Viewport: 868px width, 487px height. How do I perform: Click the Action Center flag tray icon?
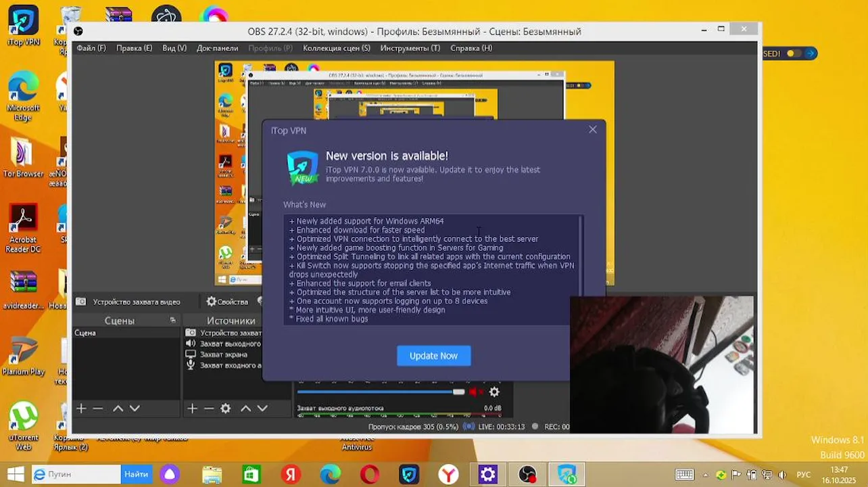(736, 475)
